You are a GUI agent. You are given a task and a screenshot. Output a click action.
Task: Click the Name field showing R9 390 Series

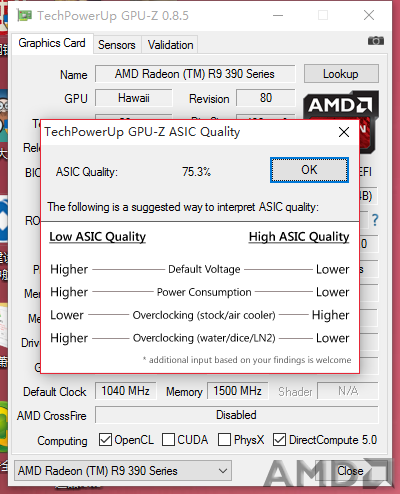pos(195,74)
